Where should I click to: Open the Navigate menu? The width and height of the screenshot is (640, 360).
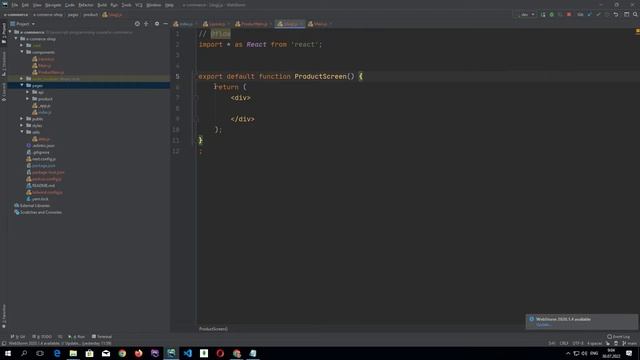tap(53, 5)
